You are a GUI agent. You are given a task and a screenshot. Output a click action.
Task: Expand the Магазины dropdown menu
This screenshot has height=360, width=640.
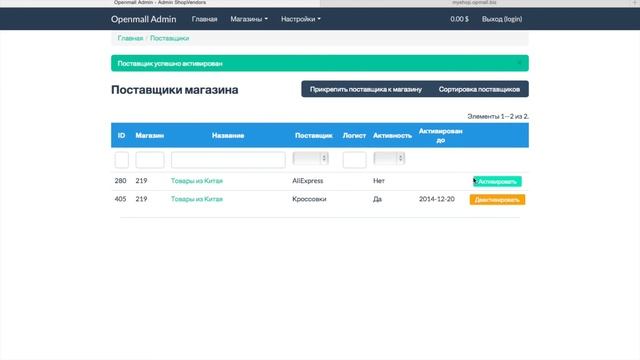pos(249,19)
